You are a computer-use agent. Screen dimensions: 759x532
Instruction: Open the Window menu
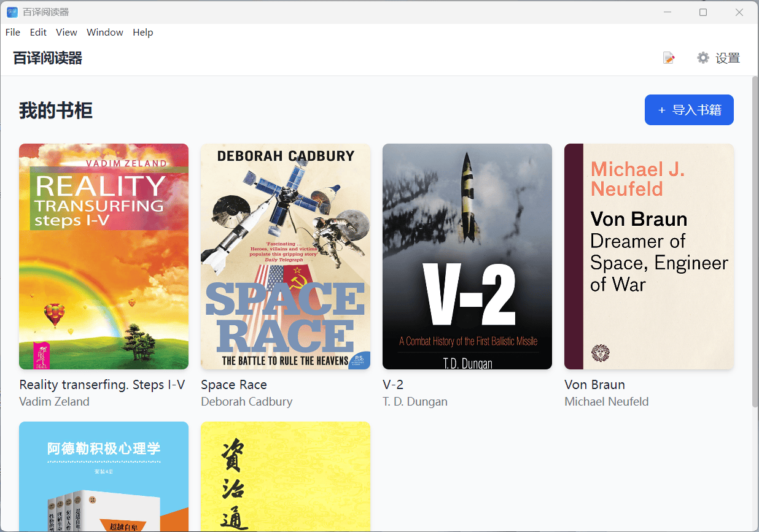(104, 32)
